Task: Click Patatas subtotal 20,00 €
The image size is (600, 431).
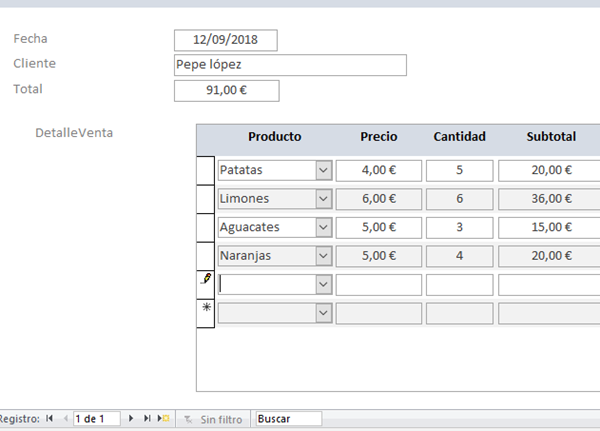Action: click(550, 170)
